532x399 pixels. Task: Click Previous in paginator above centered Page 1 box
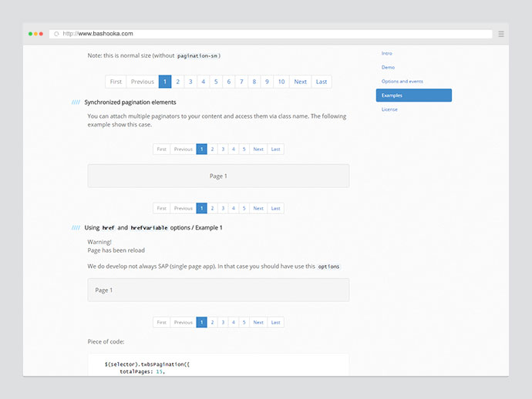[184, 149]
